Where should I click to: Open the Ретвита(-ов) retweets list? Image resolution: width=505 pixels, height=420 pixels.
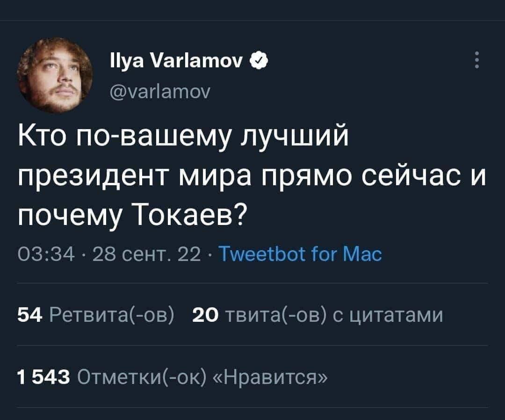coord(112,315)
